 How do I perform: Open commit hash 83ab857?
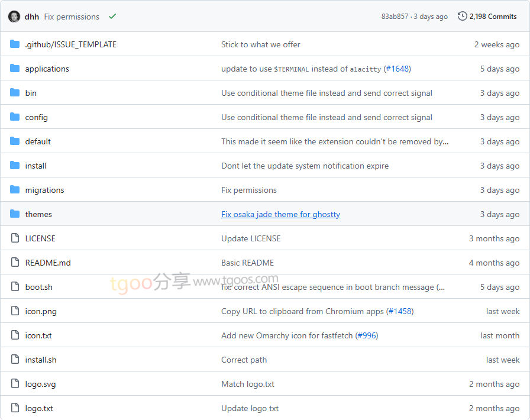tap(395, 17)
